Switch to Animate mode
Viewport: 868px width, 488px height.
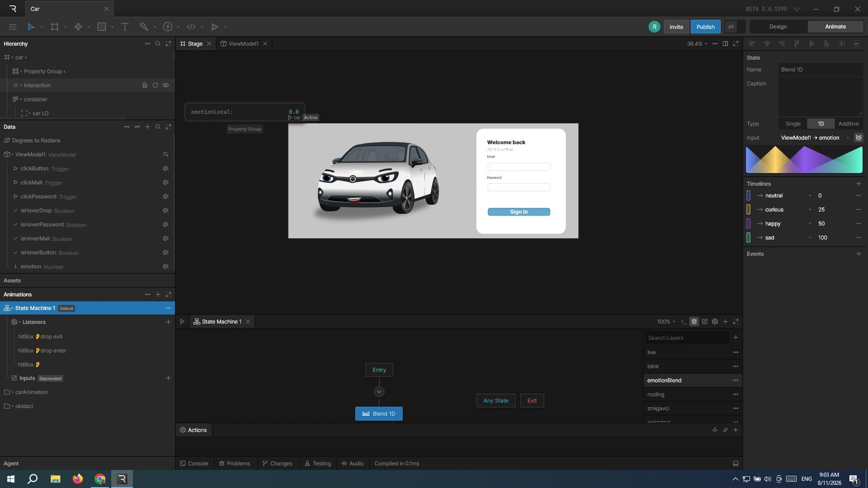click(x=835, y=27)
